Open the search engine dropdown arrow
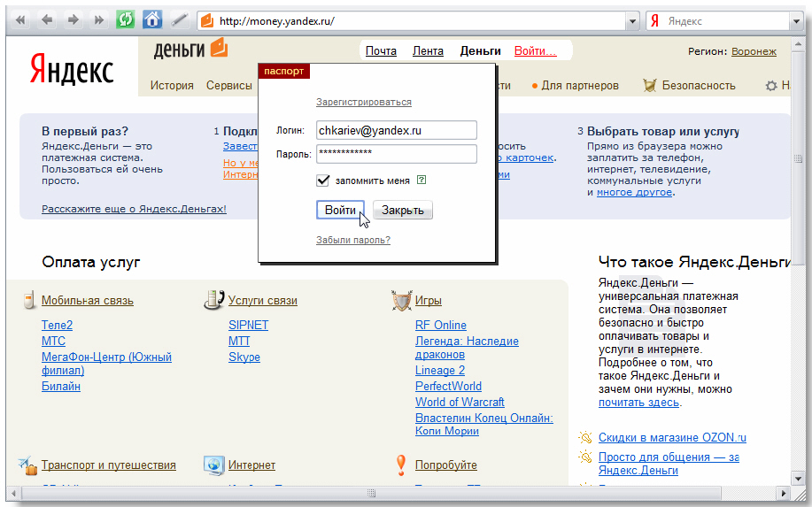 [796, 21]
